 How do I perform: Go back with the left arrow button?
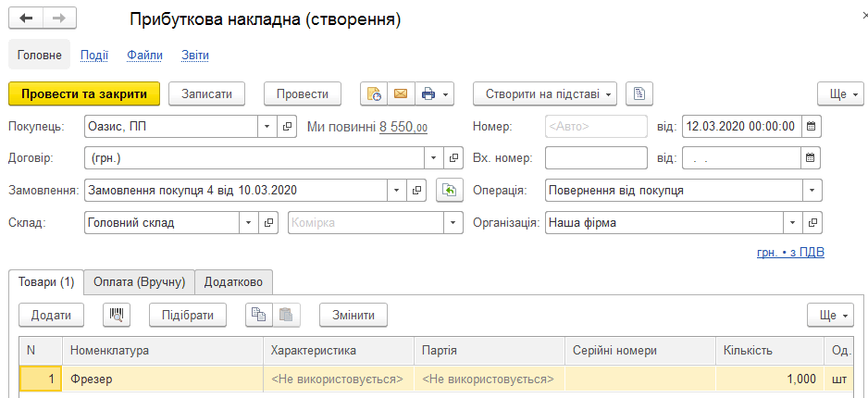(x=26, y=19)
